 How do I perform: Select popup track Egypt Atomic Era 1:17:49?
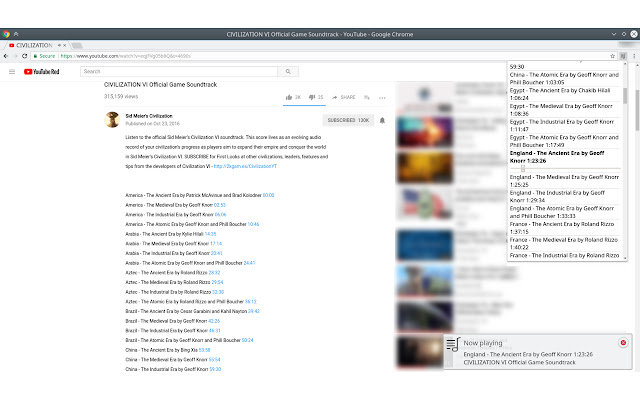pyautogui.click(x=564, y=141)
